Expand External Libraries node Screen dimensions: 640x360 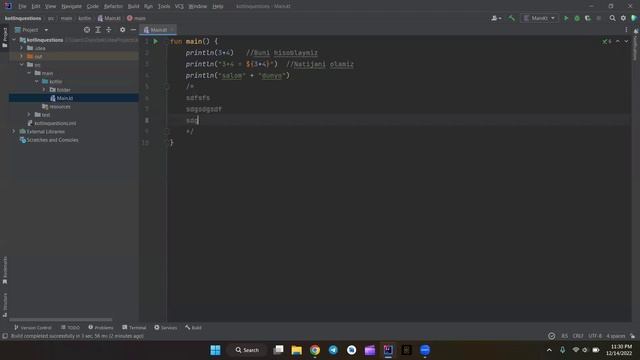coord(14,131)
